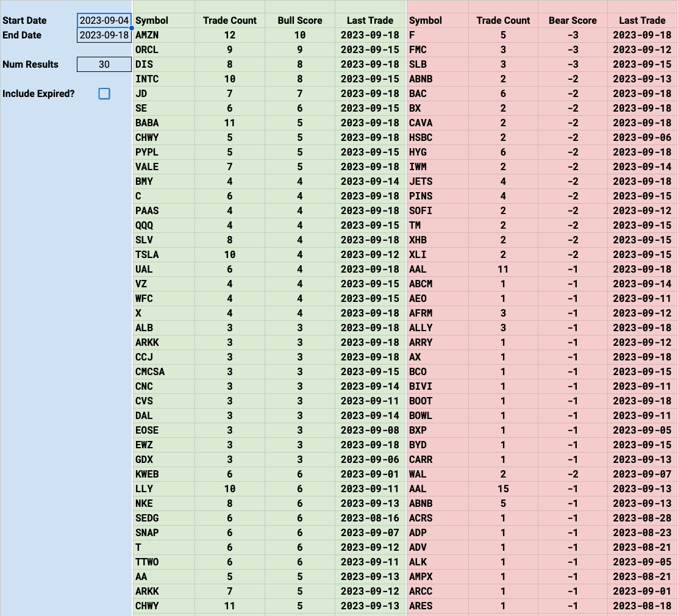This screenshot has width=678, height=616.
Task: Select the SLV symbol cell
Action: [164, 240]
